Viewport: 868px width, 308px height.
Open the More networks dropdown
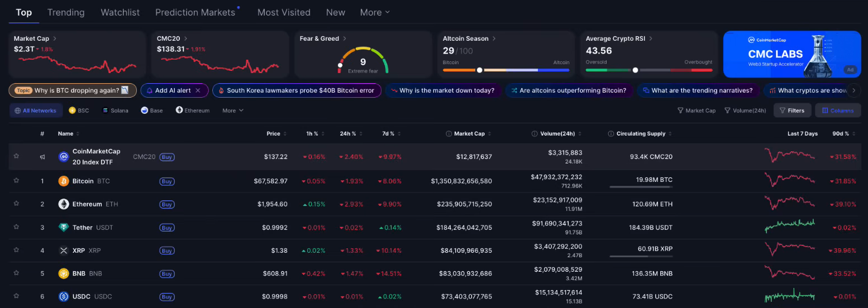(232, 110)
